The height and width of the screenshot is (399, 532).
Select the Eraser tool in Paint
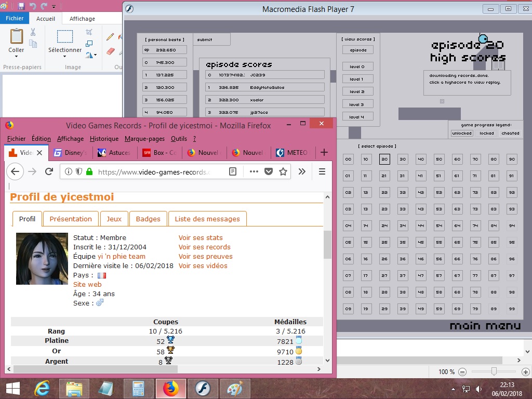click(x=110, y=51)
